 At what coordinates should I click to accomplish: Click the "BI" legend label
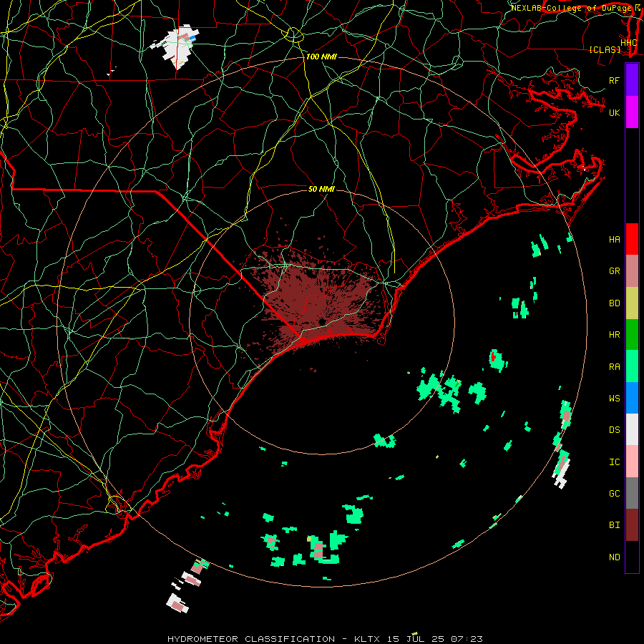coord(614,525)
